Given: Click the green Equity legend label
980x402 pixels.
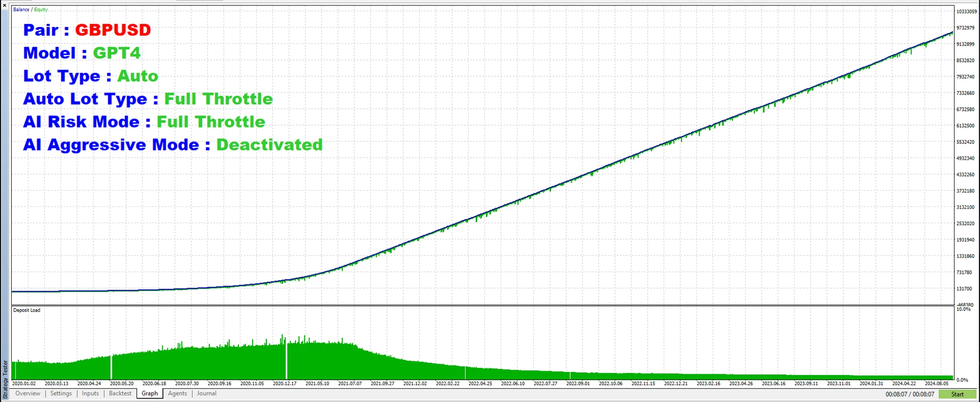Looking at the screenshot, I should (41, 10).
